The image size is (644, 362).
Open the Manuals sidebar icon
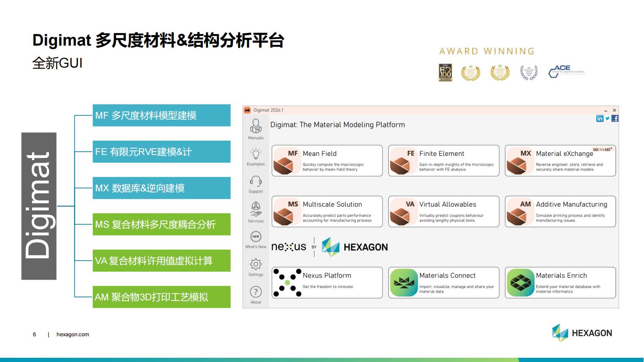(256, 126)
